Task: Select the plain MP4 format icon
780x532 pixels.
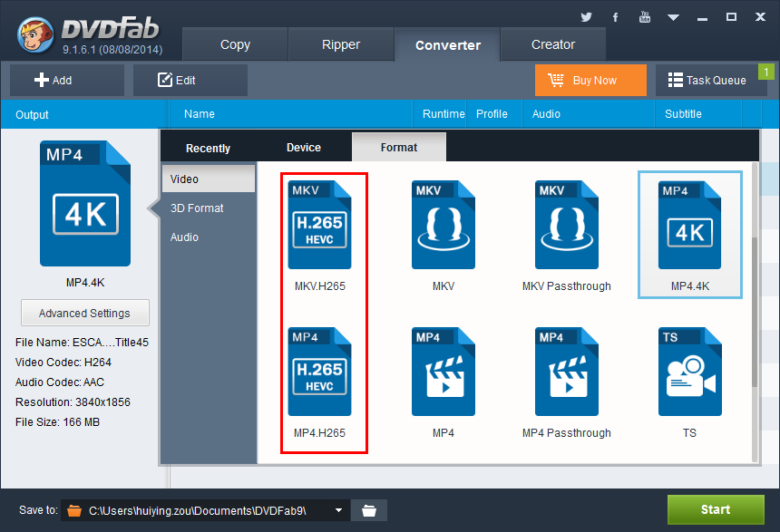Action: tap(443, 372)
